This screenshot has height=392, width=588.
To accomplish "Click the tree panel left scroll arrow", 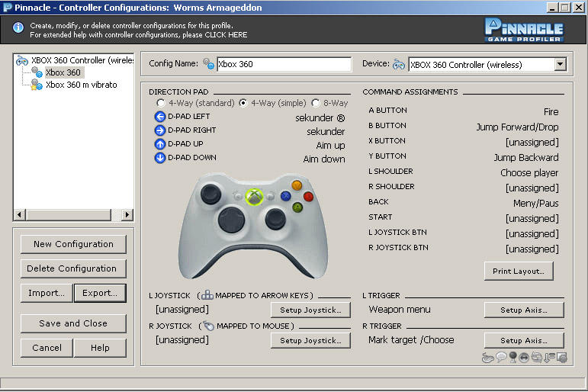I will tap(20, 215).
